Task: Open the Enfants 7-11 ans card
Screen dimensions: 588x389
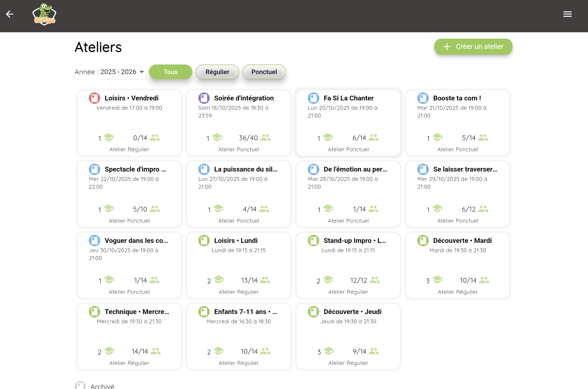Action: click(239, 337)
